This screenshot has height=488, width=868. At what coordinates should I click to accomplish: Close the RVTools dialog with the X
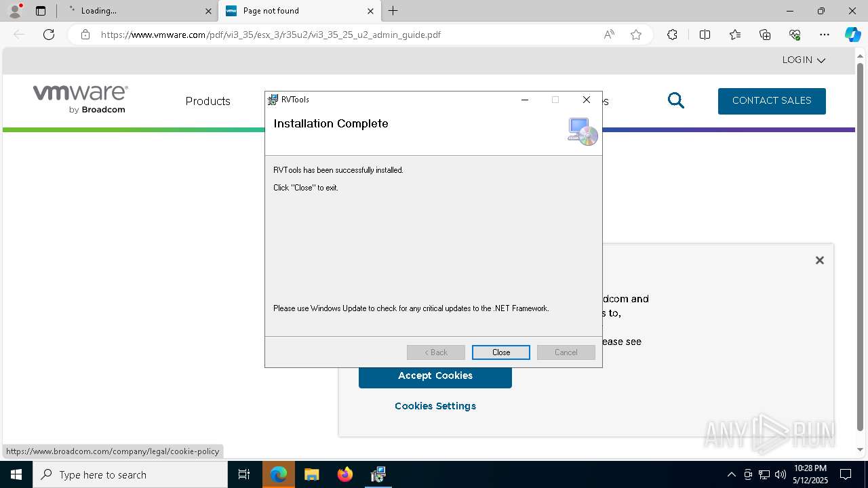pyautogui.click(x=587, y=100)
